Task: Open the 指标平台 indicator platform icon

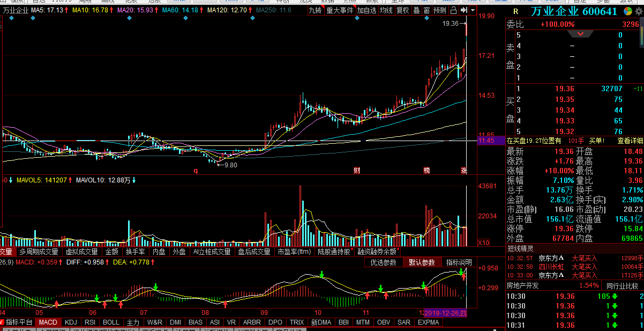Action: [16, 322]
